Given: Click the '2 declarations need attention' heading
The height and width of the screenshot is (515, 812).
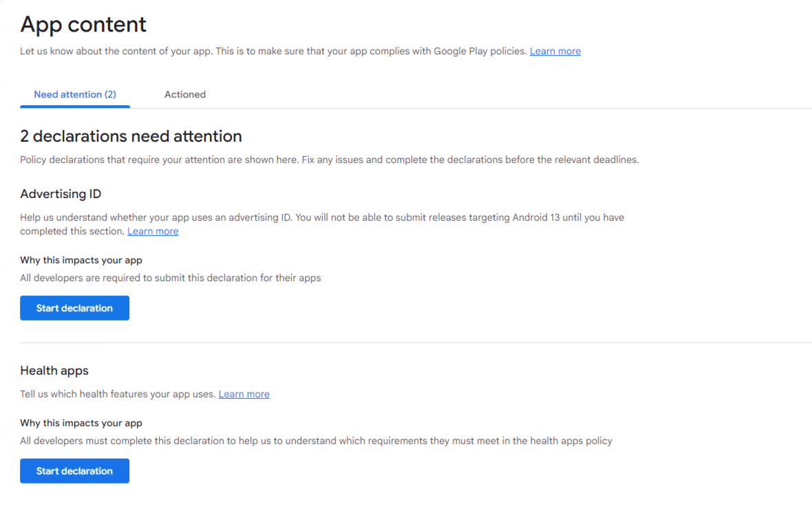Looking at the screenshot, I should click(131, 135).
